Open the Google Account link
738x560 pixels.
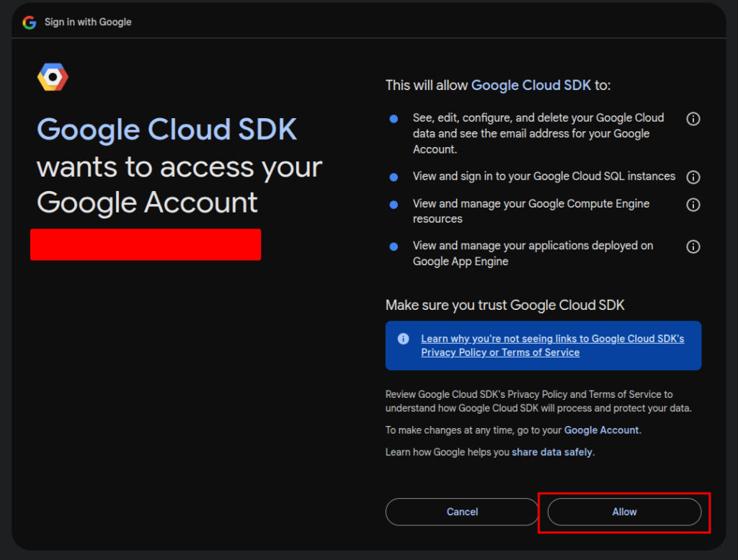tap(601, 430)
